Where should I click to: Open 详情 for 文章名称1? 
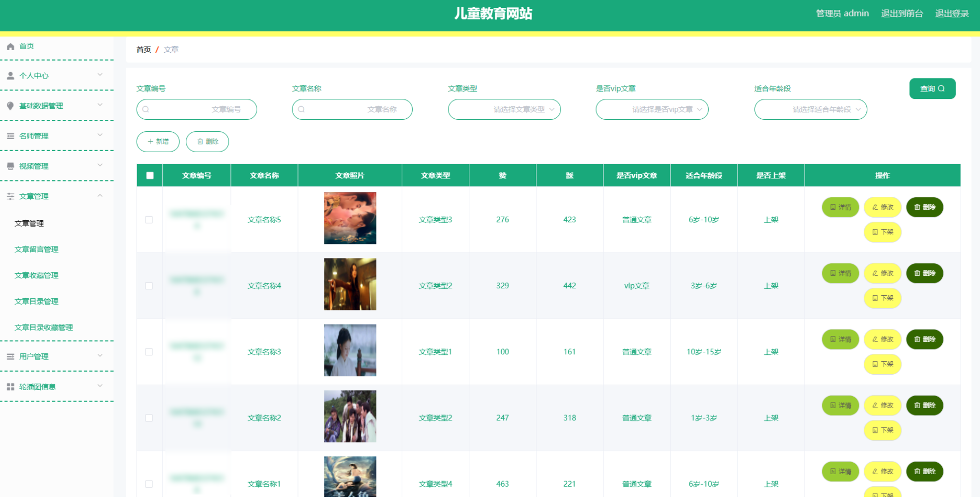coord(840,472)
